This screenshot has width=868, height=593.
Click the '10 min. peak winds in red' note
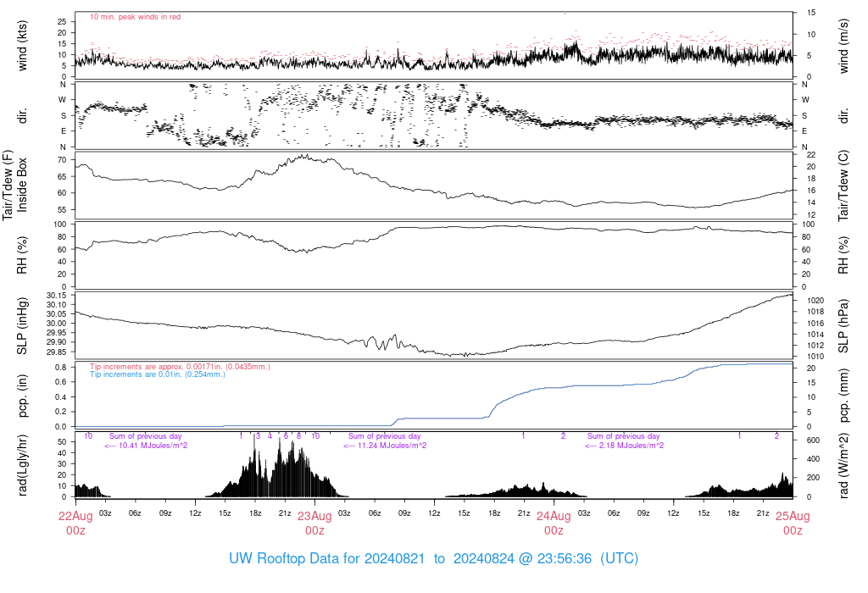click(135, 17)
